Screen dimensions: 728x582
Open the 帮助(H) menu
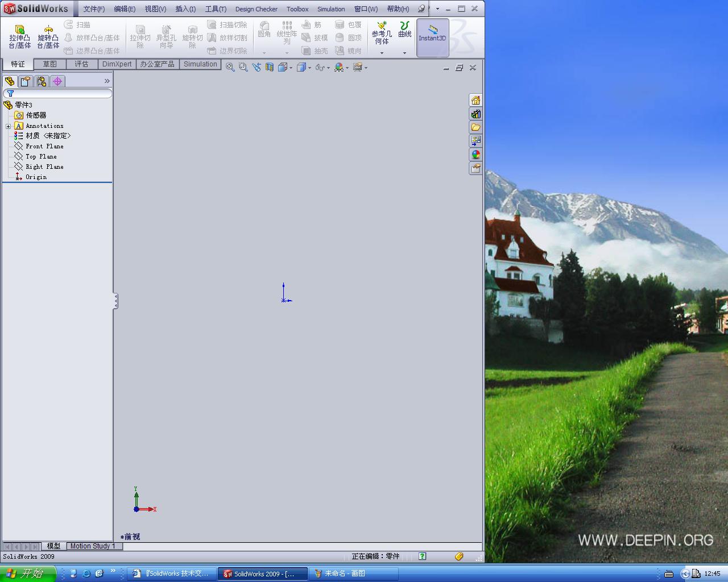pyautogui.click(x=398, y=9)
